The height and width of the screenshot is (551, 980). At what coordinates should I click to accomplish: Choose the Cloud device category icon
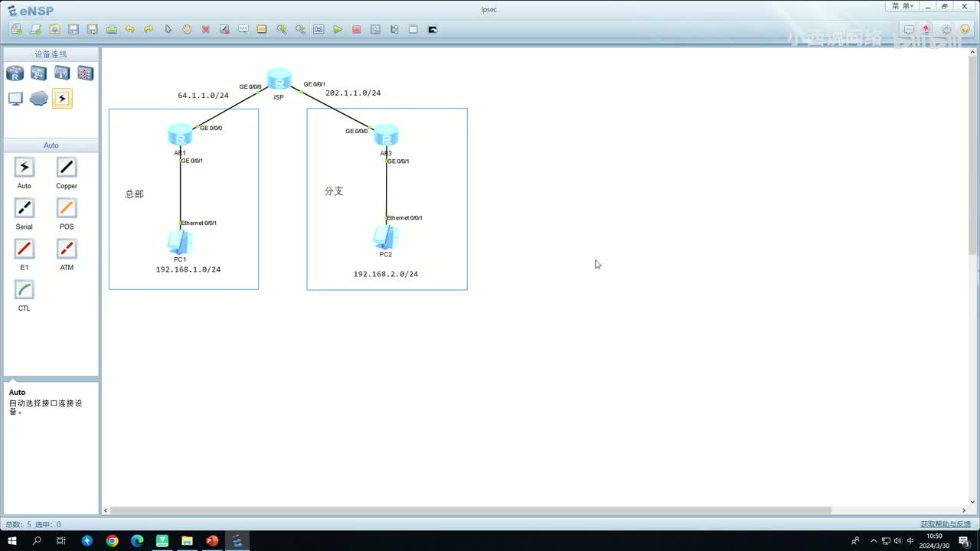[x=38, y=99]
